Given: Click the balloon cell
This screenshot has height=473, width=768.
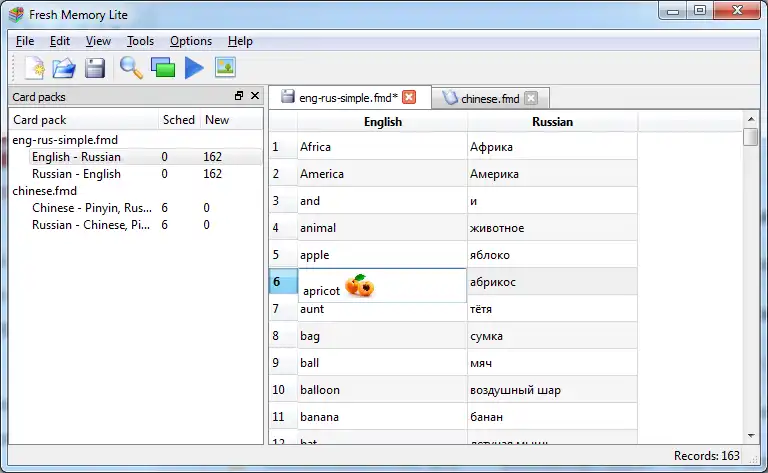Looking at the screenshot, I should point(383,390).
